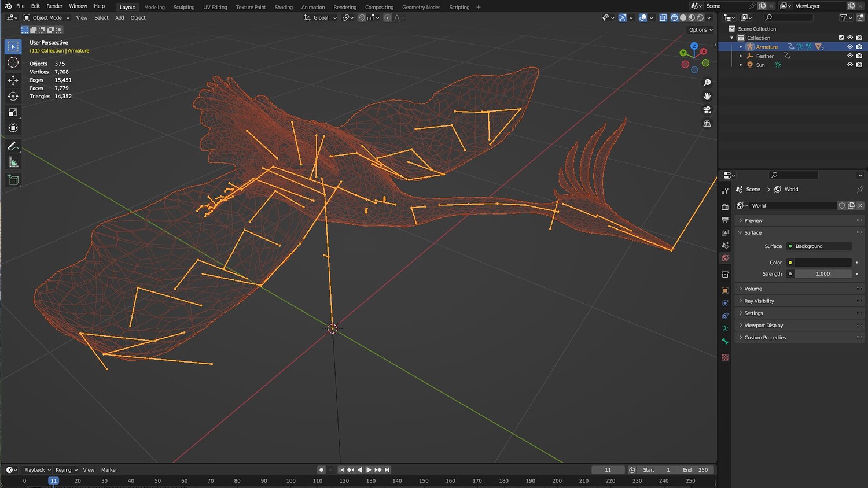
Task: Select the Rotate tool
Action: pyautogui.click(x=13, y=96)
